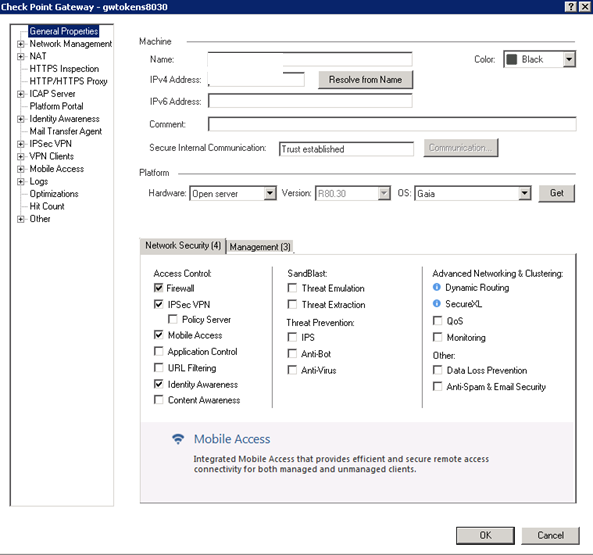Expand the Identity Awareness tree node
Image resolution: width=593 pixels, height=555 pixels.
[20, 119]
